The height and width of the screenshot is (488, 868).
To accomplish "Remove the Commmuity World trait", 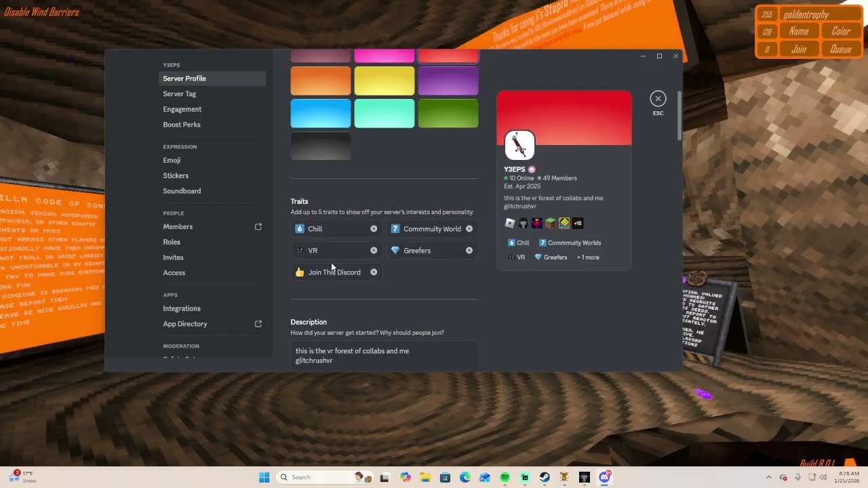I will pyautogui.click(x=469, y=229).
